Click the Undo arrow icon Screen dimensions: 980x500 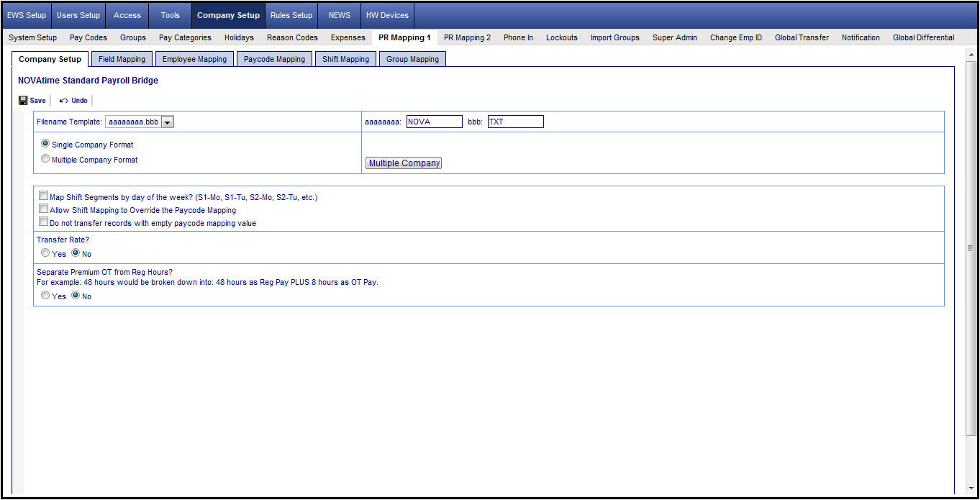(64, 101)
